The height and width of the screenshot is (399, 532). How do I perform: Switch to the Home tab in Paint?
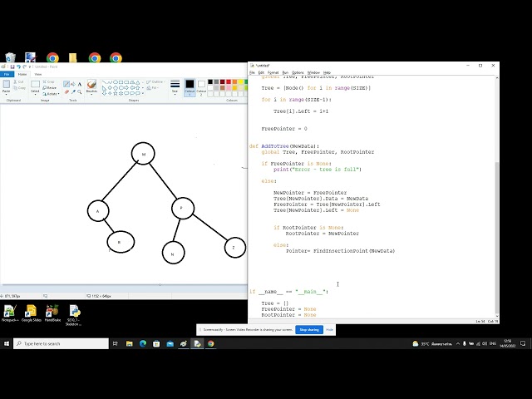22,74
